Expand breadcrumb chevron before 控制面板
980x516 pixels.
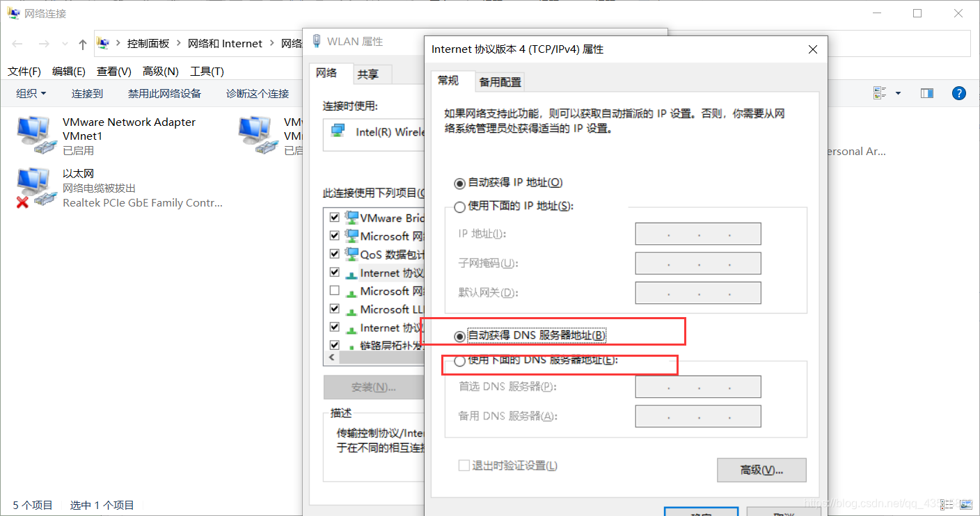point(118,44)
